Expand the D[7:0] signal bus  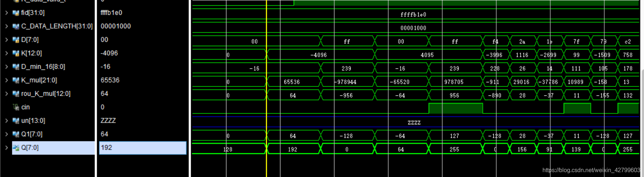6,40
